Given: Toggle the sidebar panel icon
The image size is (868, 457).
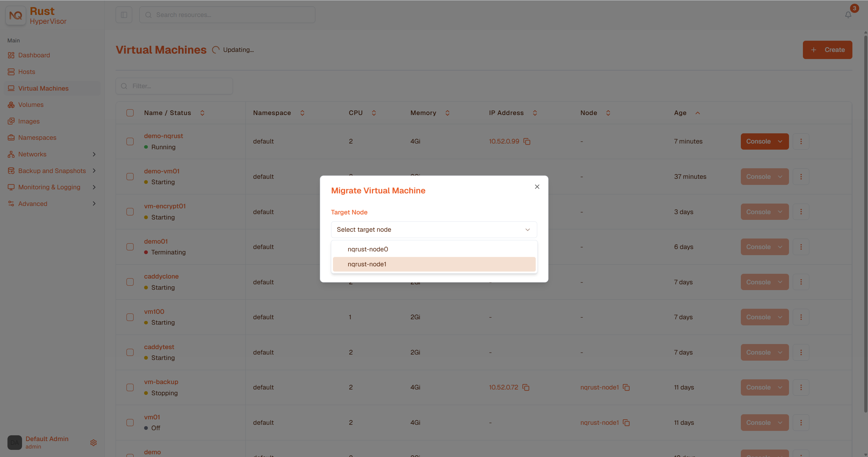Looking at the screenshot, I should (x=124, y=15).
